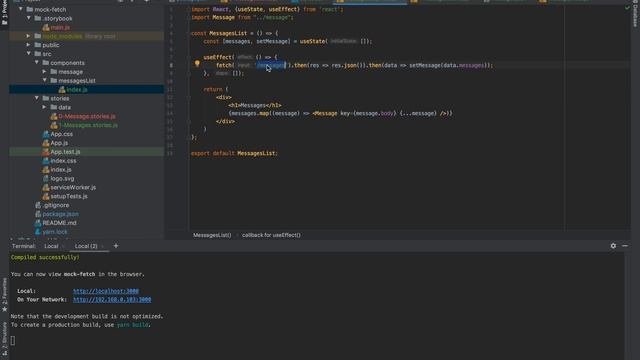This screenshot has width=640, height=360.
Task: Open App.css in project tree
Action: (62, 134)
